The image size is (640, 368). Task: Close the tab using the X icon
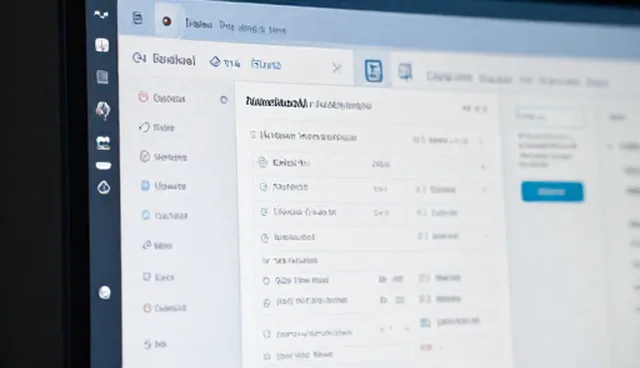337,68
